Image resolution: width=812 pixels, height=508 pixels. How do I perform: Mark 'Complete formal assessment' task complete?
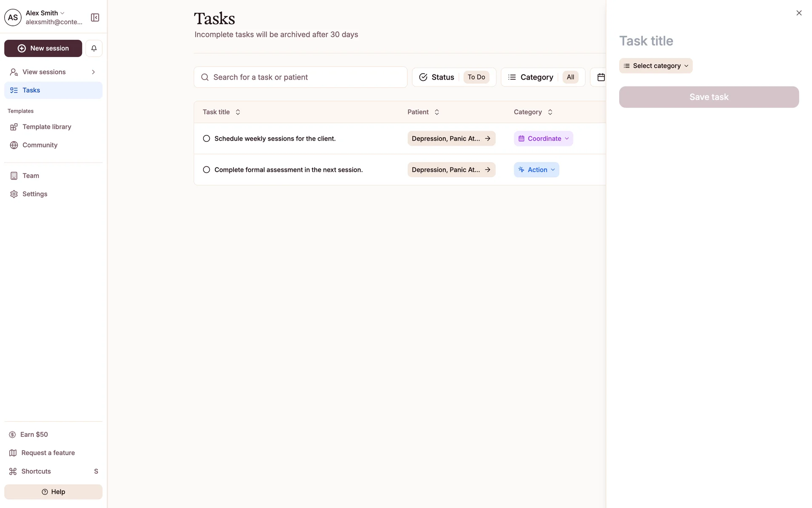click(206, 170)
